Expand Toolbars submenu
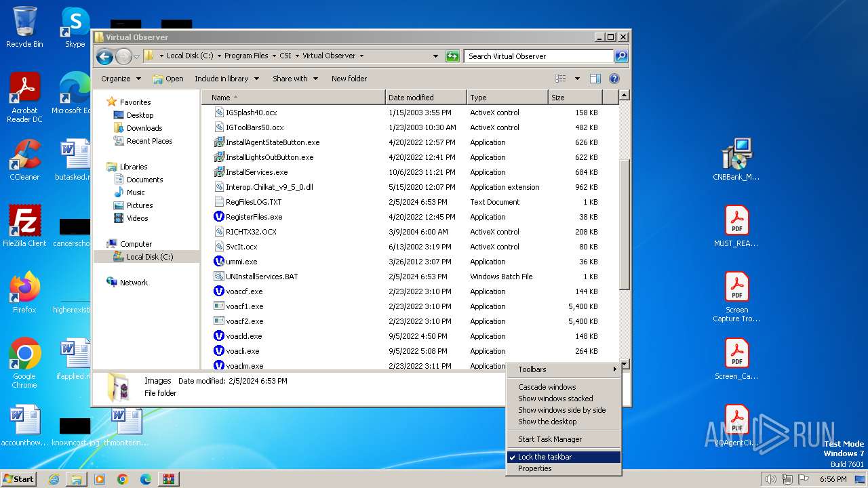This screenshot has height=488, width=868. point(564,369)
